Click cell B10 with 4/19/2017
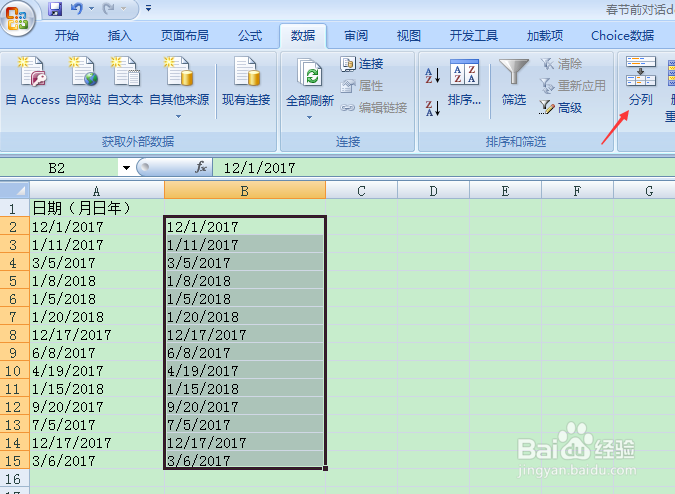The height and width of the screenshot is (494, 675). click(x=245, y=370)
